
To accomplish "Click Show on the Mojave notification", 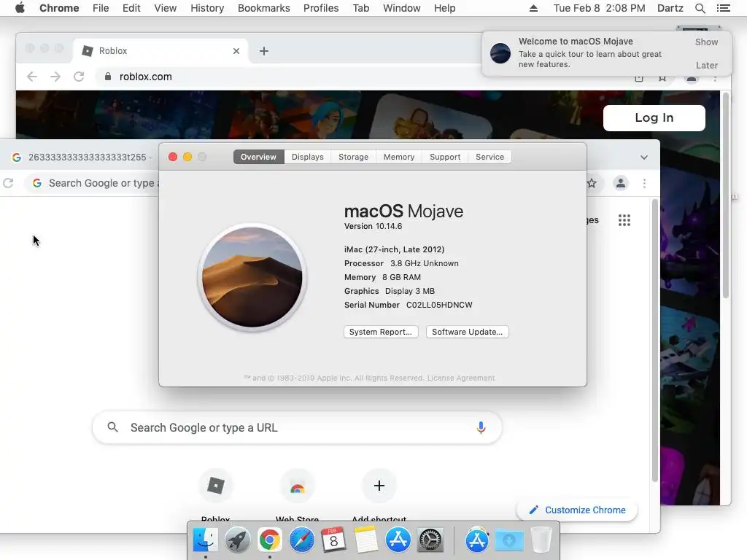I will 706,42.
